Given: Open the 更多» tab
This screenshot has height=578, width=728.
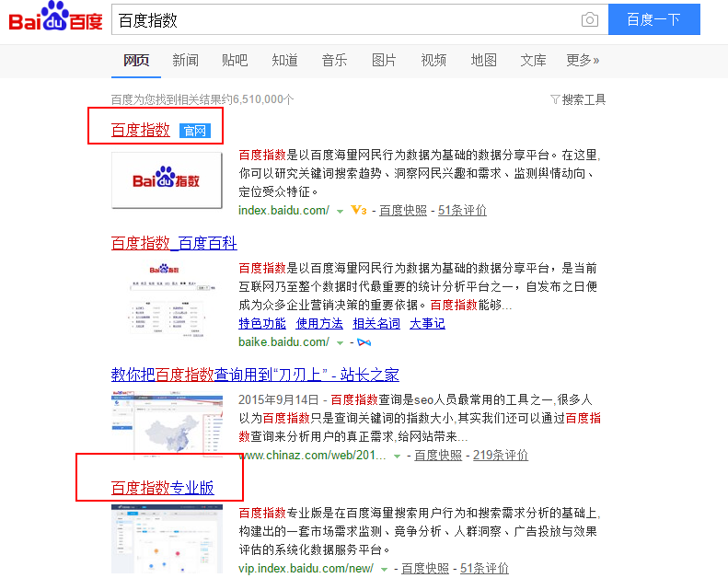Looking at the screenshot, I should click(583, 61).
